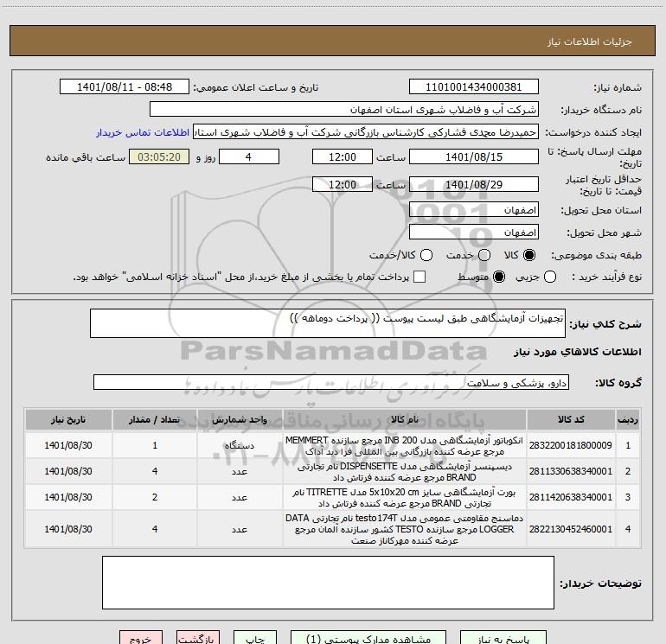The width and height of the screenshot is (666, 644).
Task: Click the delivery province اصفهان field
Action: [474, 210]
